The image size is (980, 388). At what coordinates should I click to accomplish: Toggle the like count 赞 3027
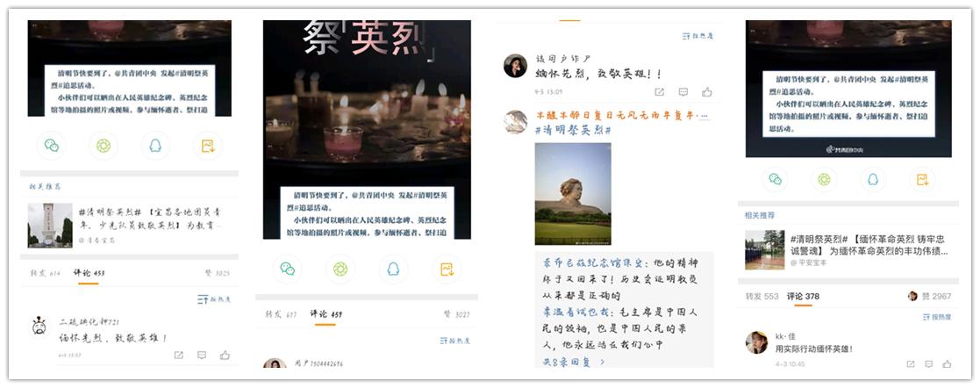pyautogui.click(x=457, y=315)
